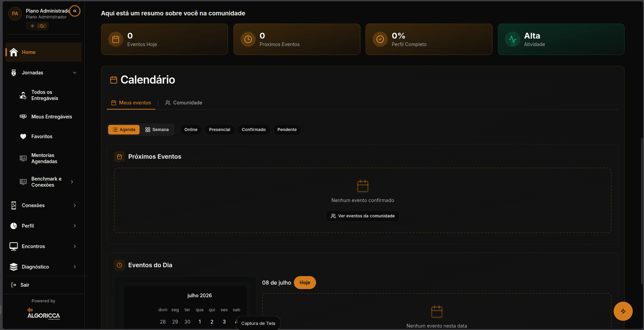644x330 pixels.
Task: Expand the Conexões submenu
Action: click(75, 205)
